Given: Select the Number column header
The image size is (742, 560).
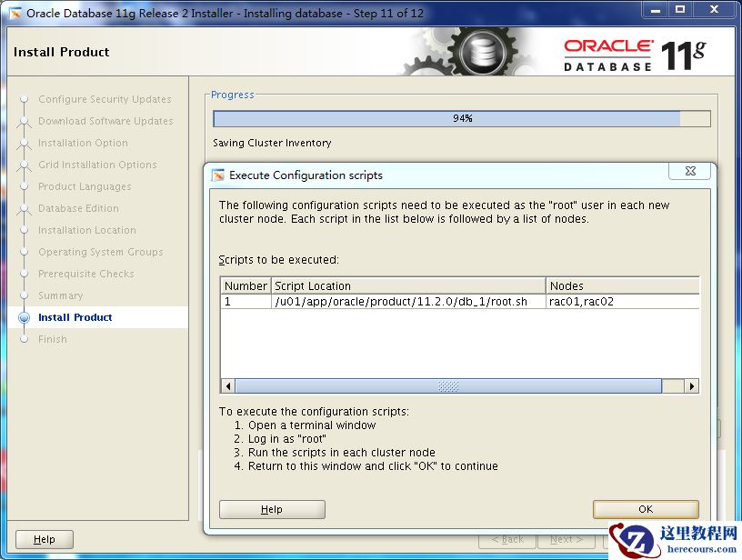Looking at the screenshot, I should tap(246, 285).
